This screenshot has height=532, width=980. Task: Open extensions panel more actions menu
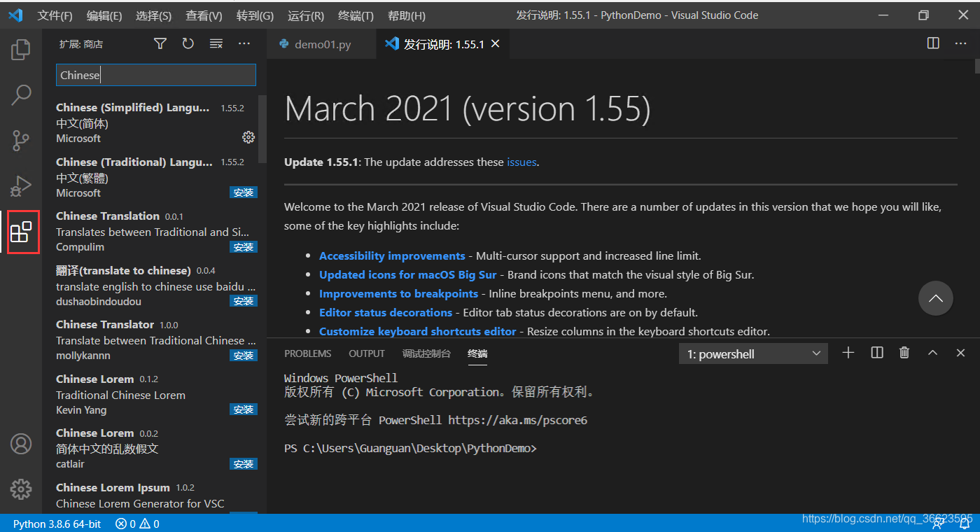(x=244, y=44)
